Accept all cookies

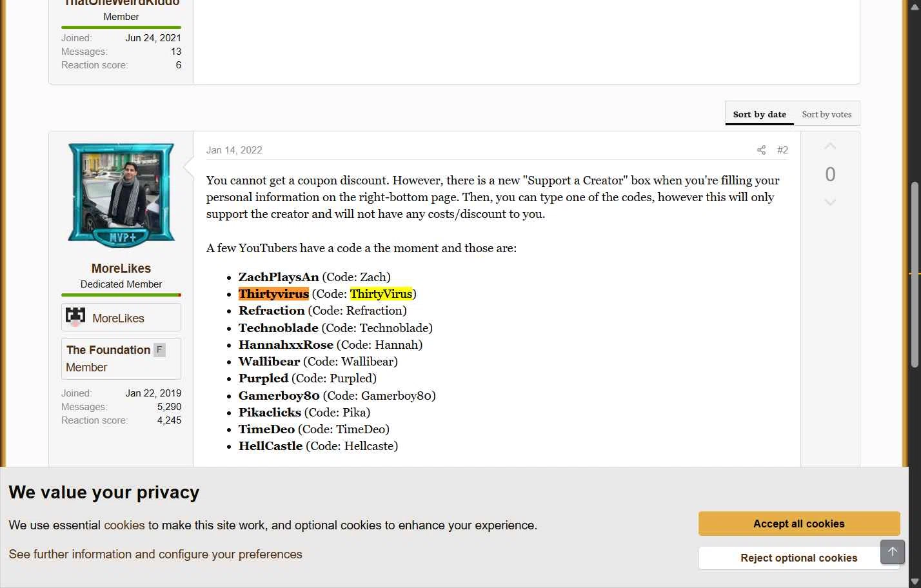pos(799,524)
